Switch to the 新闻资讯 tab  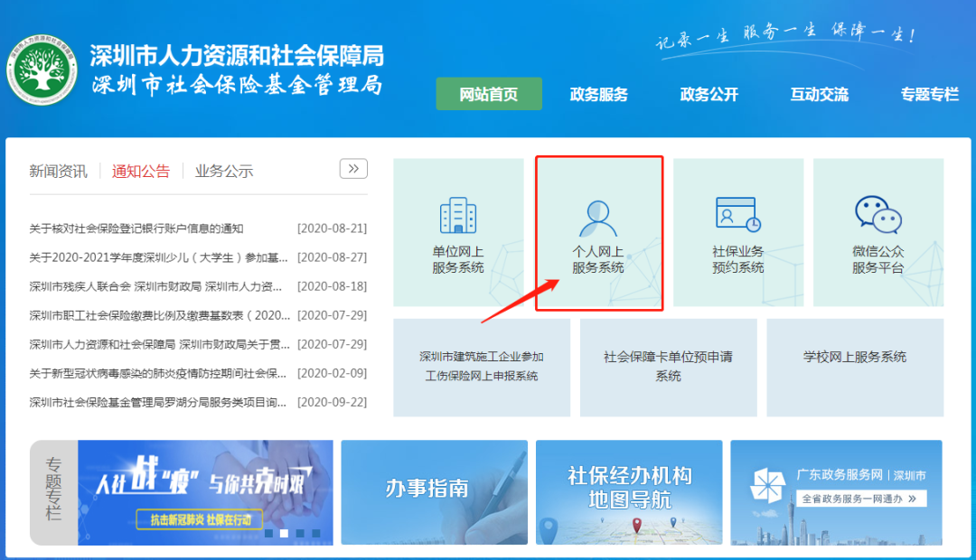coord(58,171)
